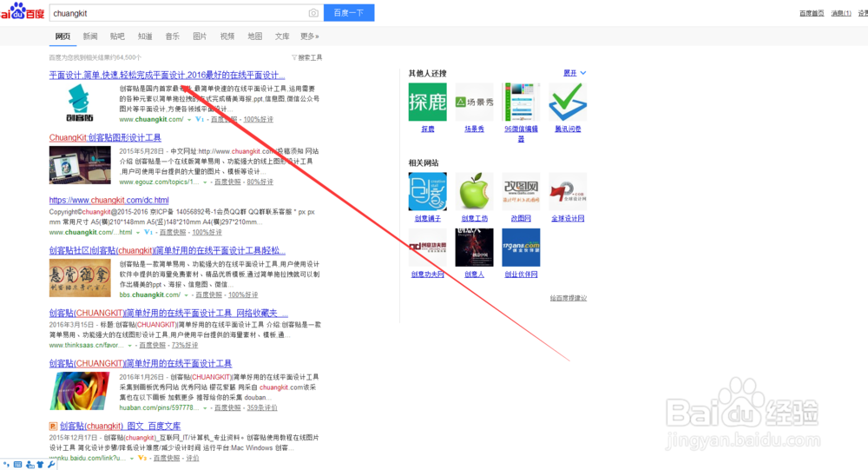Expand the 展开 section toggle
868x470 pixels.
tap(575, 73)
